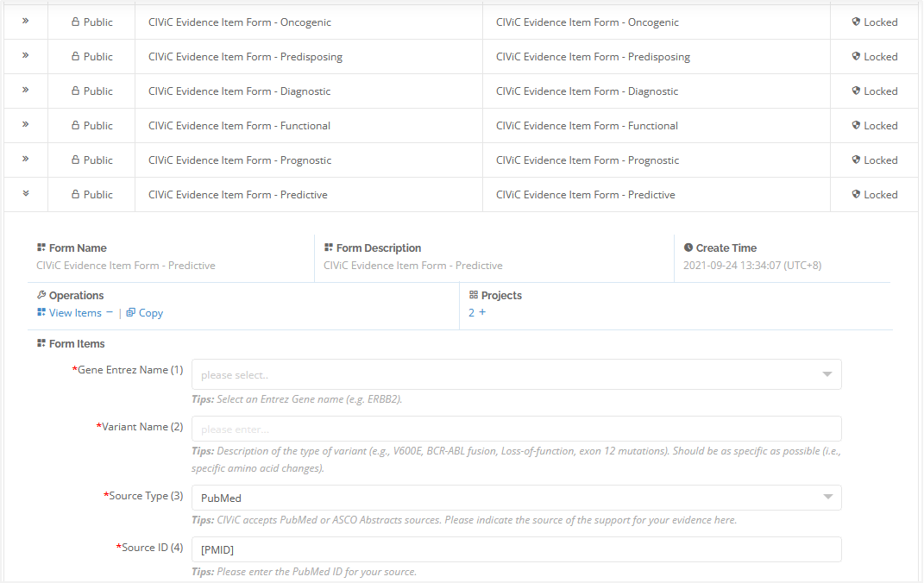Screen dimensions: 924x583
Task: Expand the Oncogenic form row
Action: coord(25,22)
